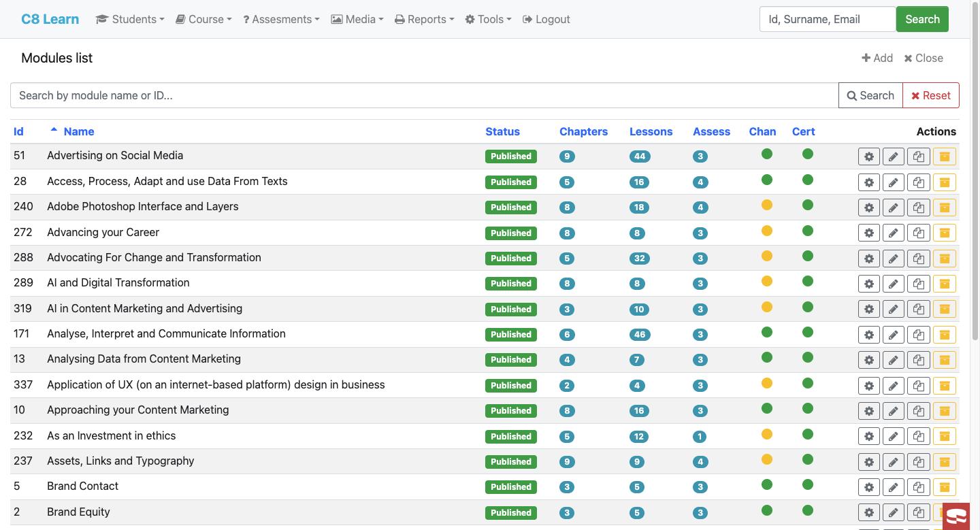Add a new module
Viewport: 980px width, 530px height.
[877, 58]
